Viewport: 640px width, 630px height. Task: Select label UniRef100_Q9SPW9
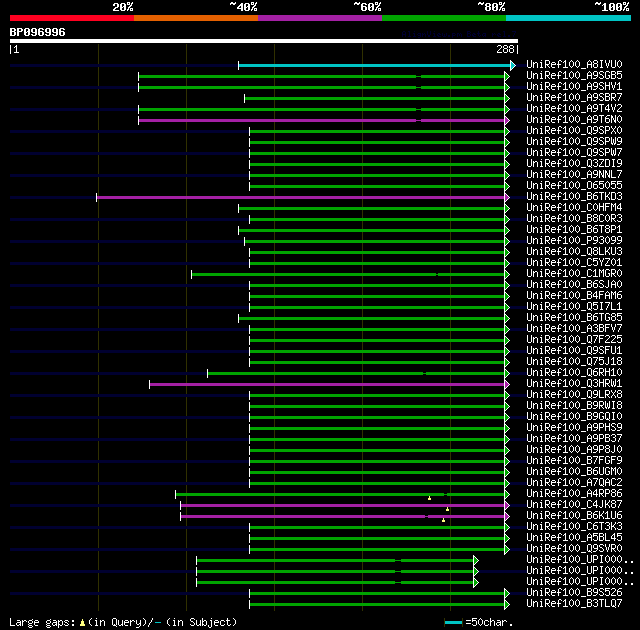[574, 142]
